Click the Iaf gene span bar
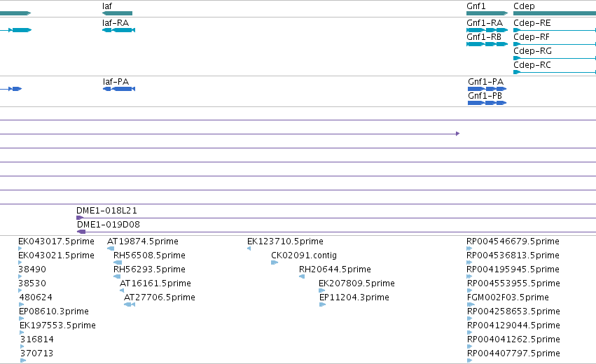Image resolution: width=596 pixels, height=364 pixels. point(118,13)
